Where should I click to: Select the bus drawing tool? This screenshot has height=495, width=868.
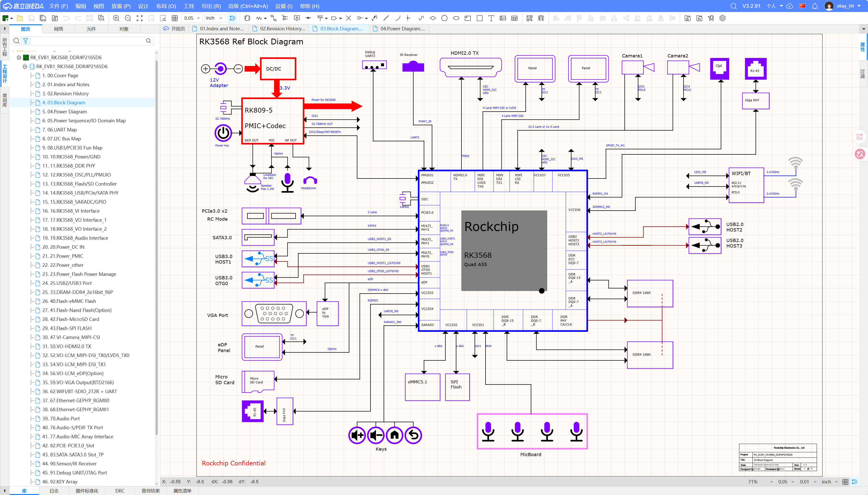coord(285,18)
